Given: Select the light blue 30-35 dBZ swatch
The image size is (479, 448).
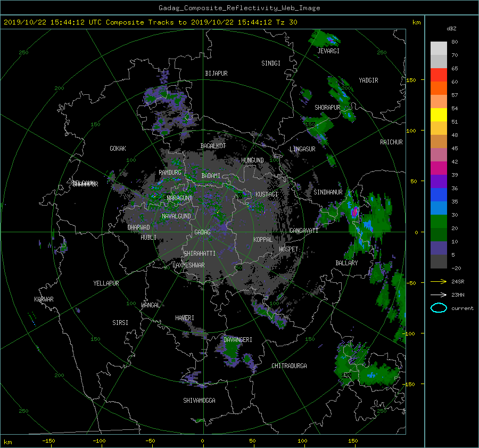Looking at the screenshot, I should pos(439,208).
